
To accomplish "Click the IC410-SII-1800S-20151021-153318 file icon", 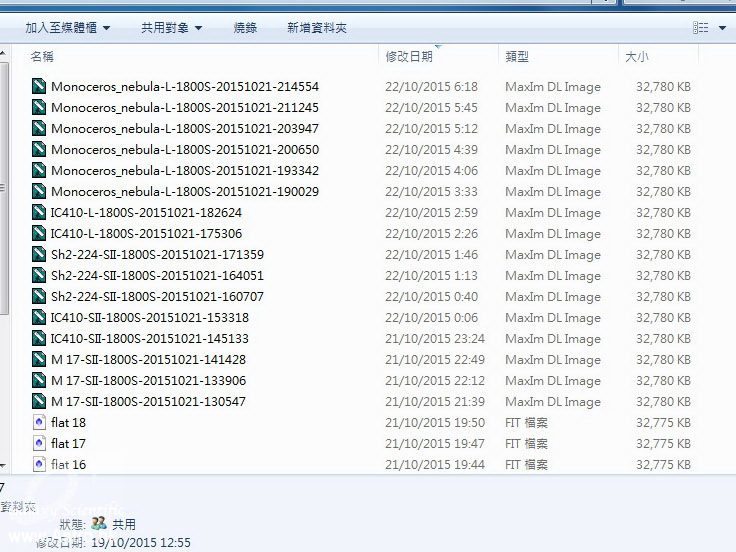I will point(39,318).
